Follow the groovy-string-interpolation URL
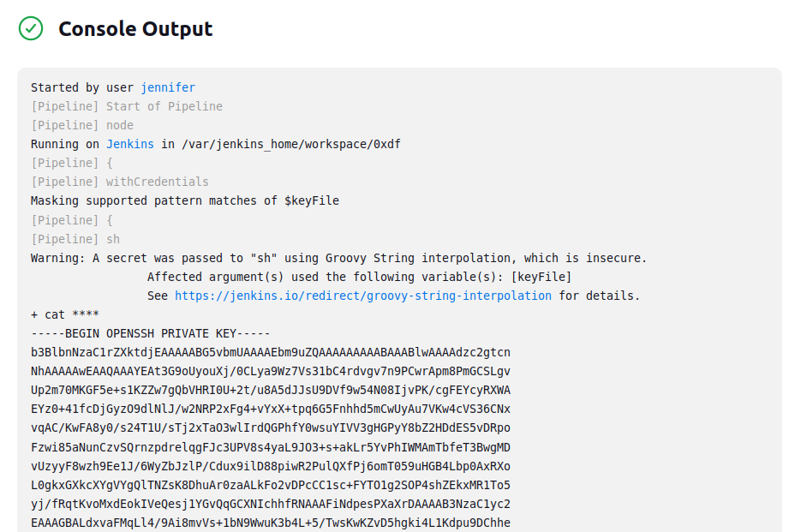 pos(363,296)
